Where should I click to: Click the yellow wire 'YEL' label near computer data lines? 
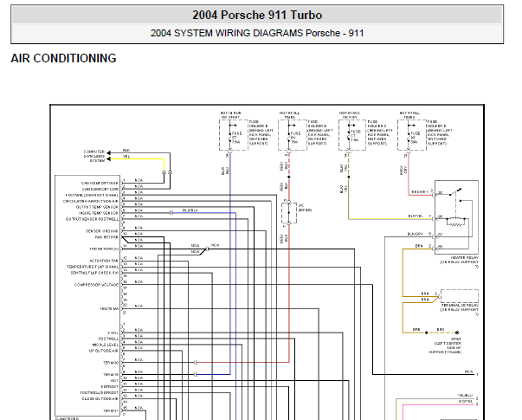[x=126, y=157]
